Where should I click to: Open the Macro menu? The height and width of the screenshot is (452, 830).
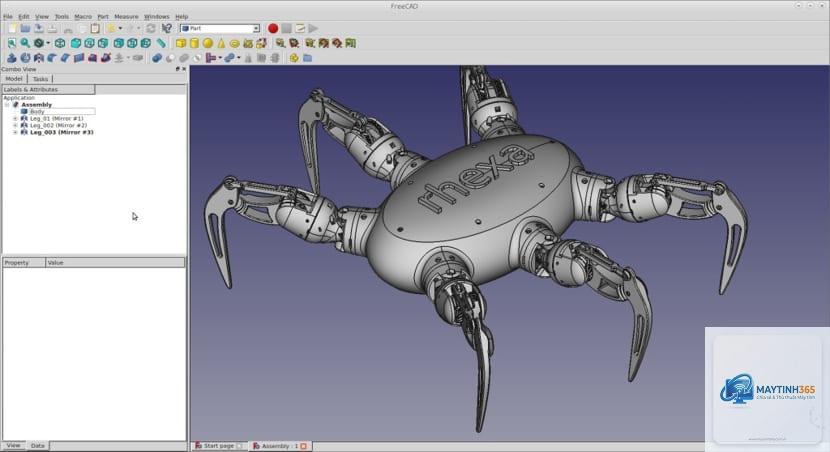click(x=83, y=16)
